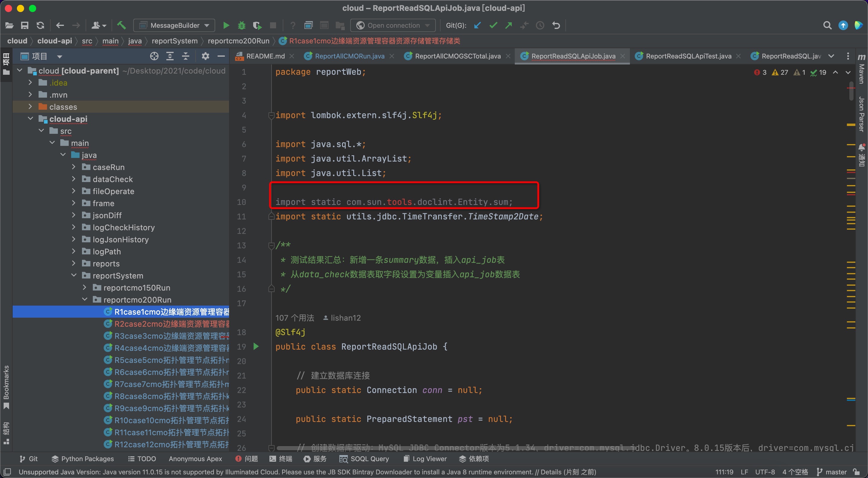868x478 pixels.
Task: Expand the caseRun folder
Action: [x=74, y=167]
